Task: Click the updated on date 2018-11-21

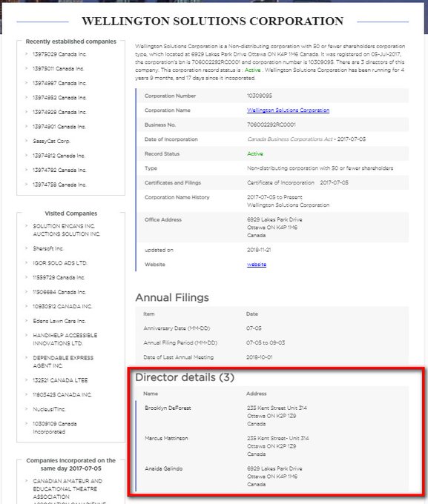Action: coord(259,250)
